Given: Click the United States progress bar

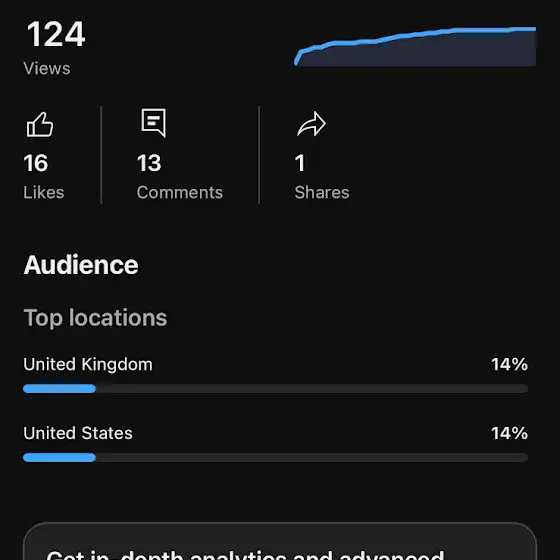Looking at the screenshot, I should pos(275,458).
